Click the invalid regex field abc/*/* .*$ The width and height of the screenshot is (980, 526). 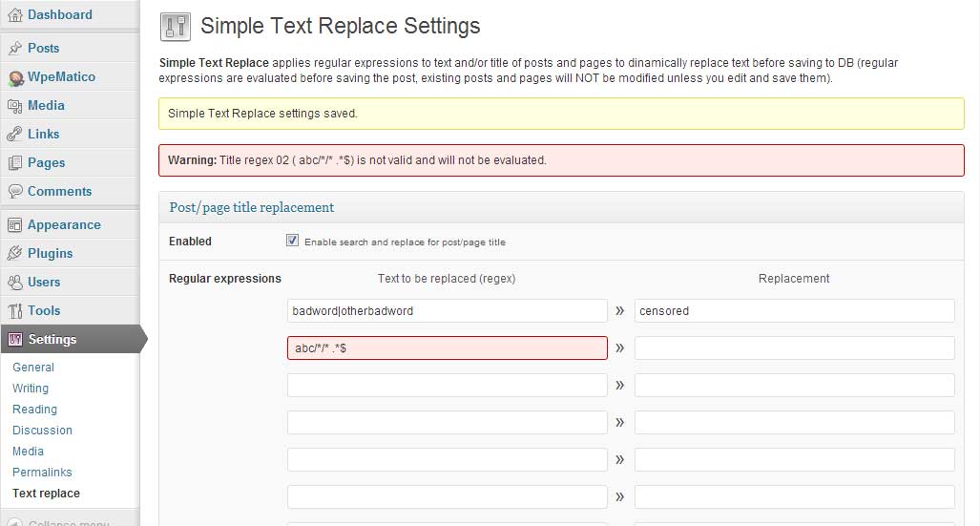(x=447, y=348)
